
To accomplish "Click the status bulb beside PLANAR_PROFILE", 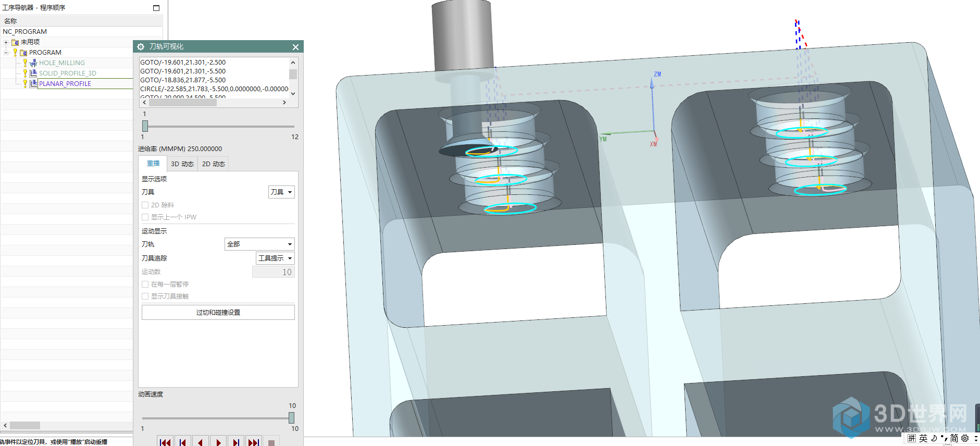I will pos(25,83).
